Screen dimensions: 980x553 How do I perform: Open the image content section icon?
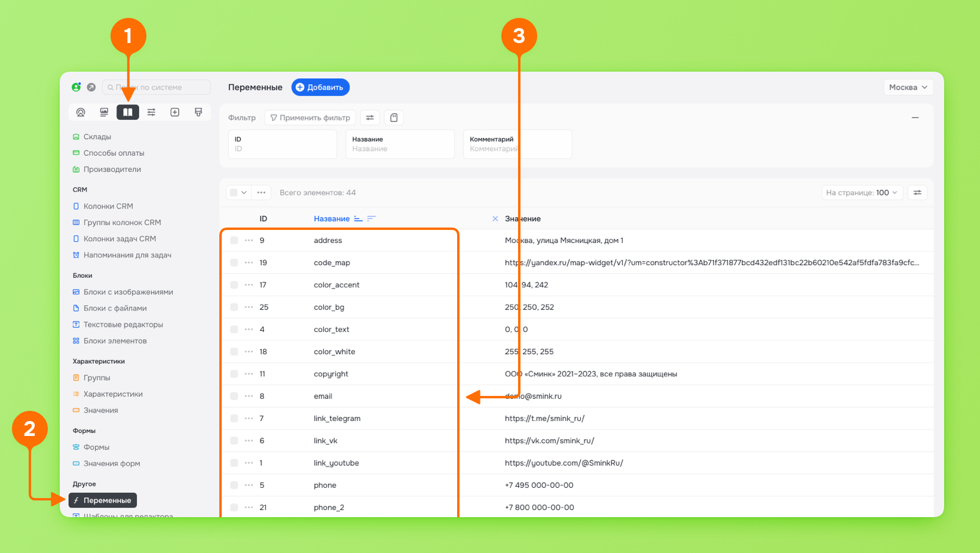pyautogui.click(x=104, y=112)
